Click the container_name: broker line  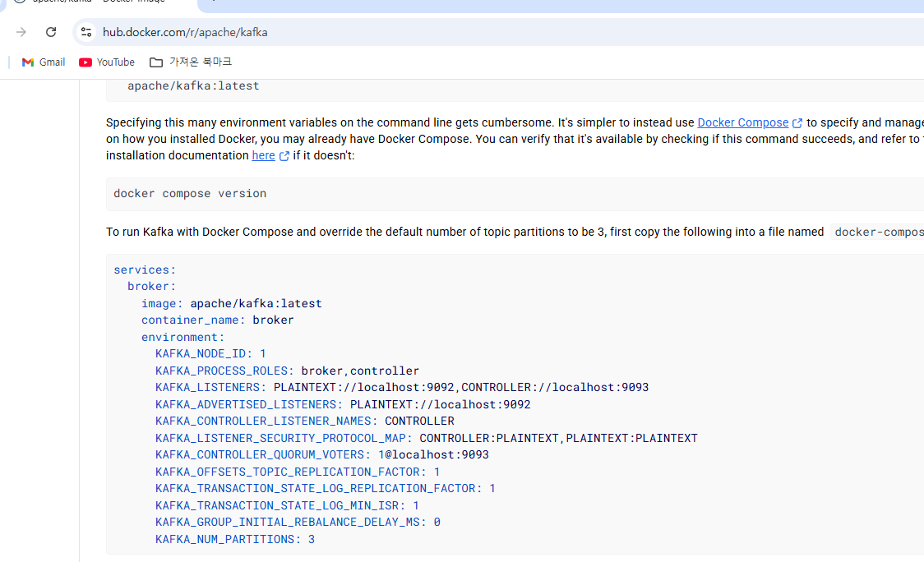click(x=217, y=320)
